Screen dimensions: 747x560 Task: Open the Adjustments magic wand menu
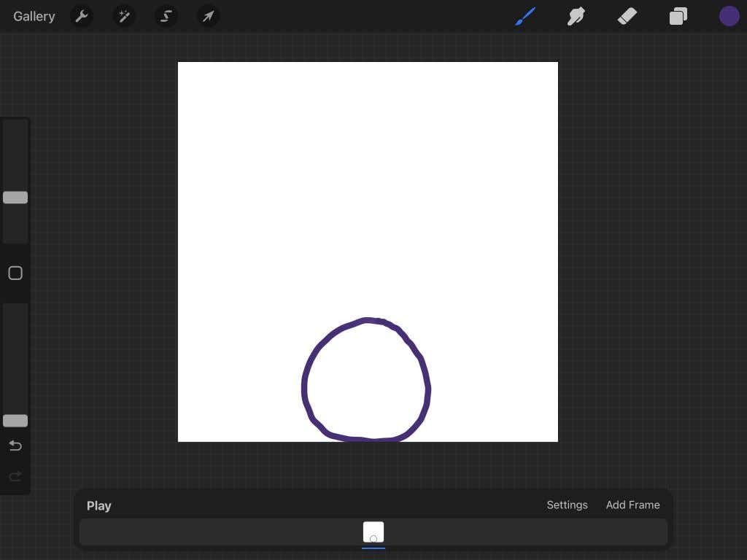click(124, 16)
